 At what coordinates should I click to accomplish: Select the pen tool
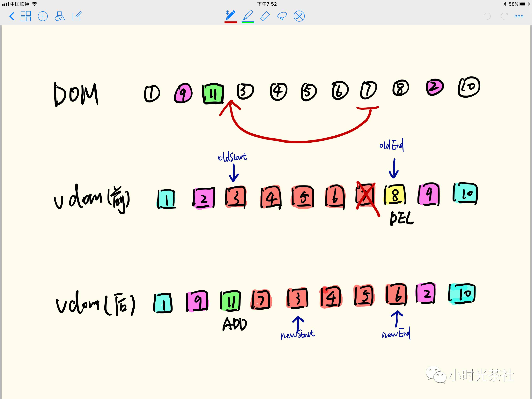pos(230,15)
